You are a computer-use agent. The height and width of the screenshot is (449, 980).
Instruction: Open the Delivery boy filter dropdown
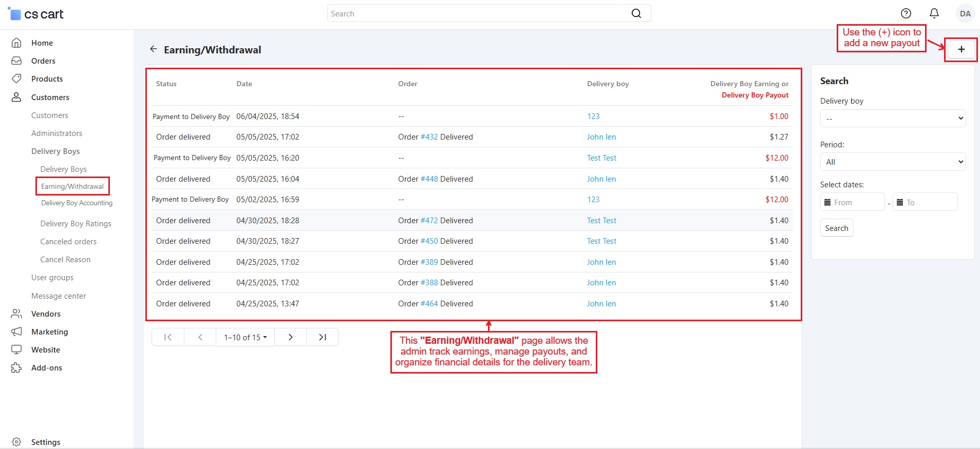(x=893, y=119)
